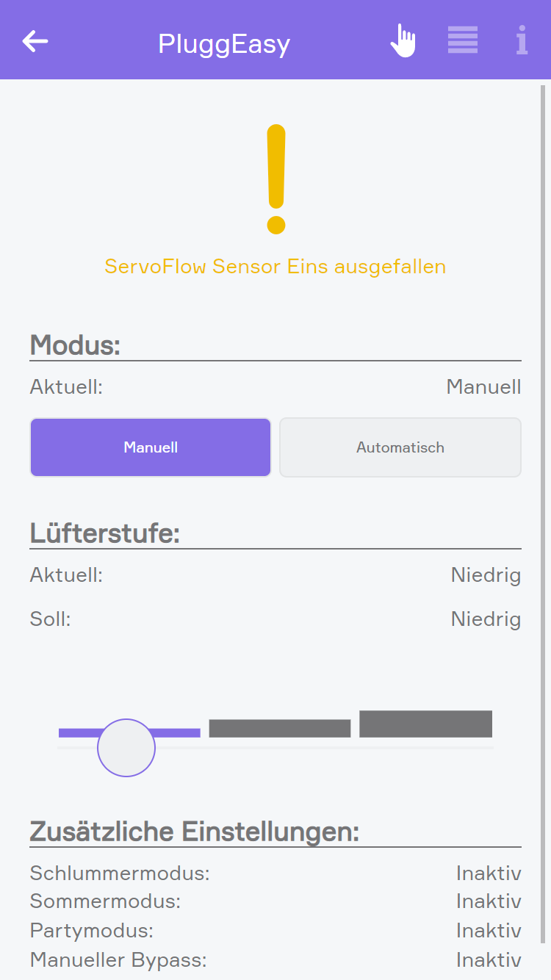Viewport: 551px width, 980px height.
Task: Open the list view icon
Action: pyautogui.click(x=463, y=40)
